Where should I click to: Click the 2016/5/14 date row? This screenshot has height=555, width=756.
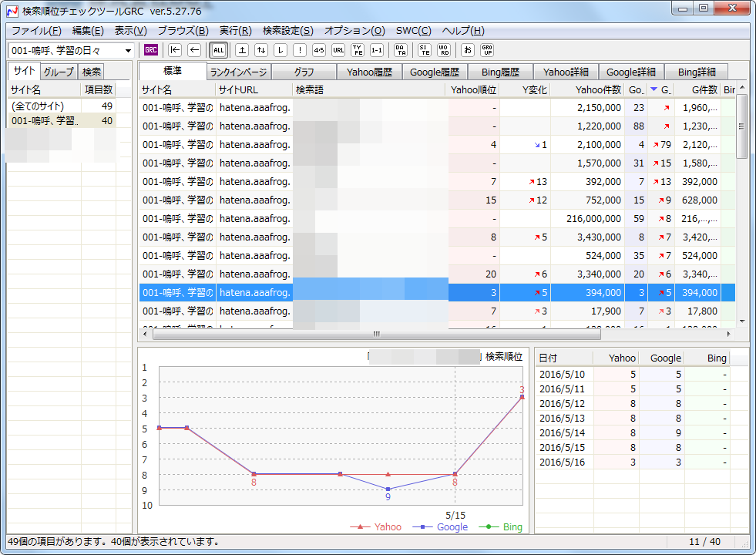click(x=632, y=432)
